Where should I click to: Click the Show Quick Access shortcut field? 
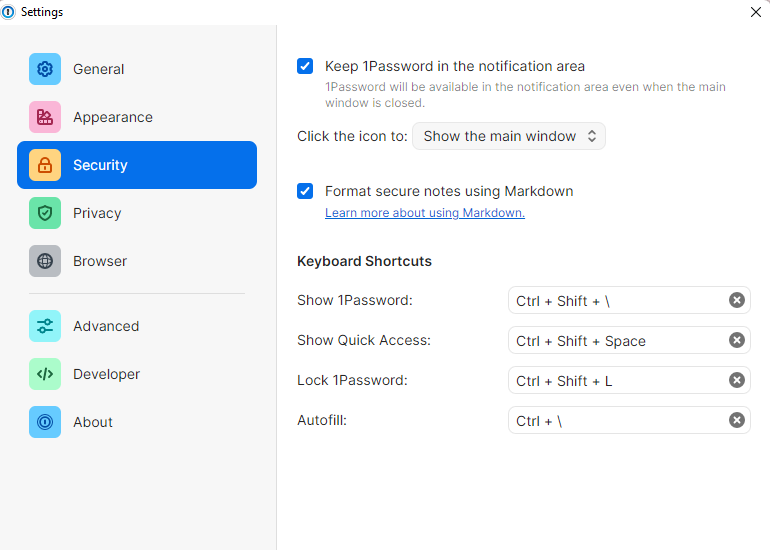tap(615, 340)
